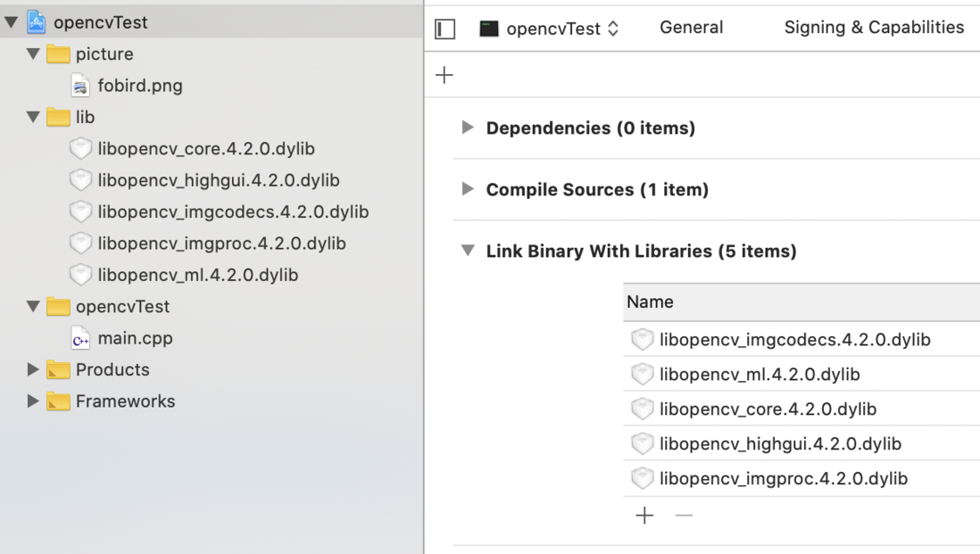980x554 pixels.
Task: Select libopencv_highgui.4.2.0.dylib row in libraries table
Action: [801, 443]
